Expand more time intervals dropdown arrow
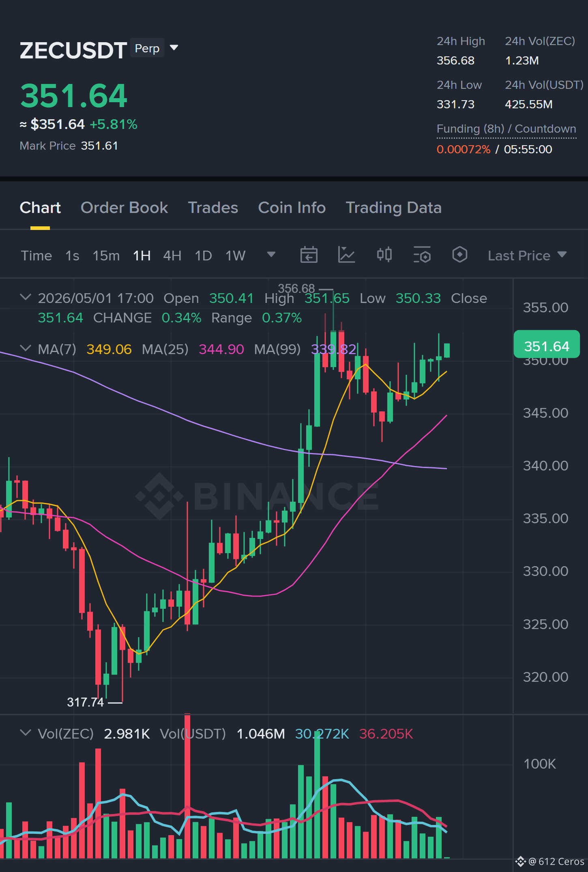 tap(271, 255)
